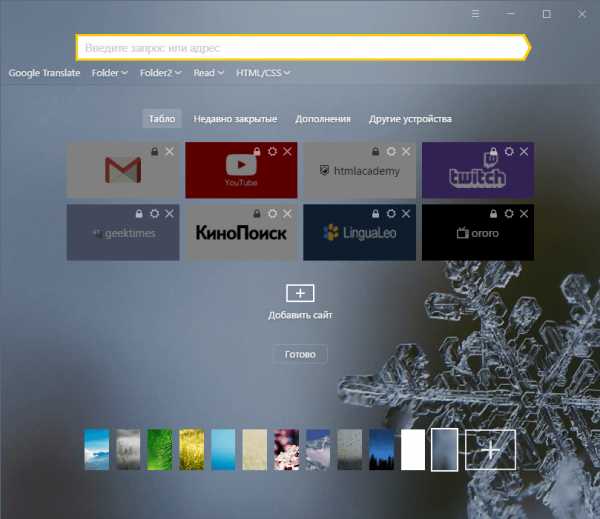Click the address and search input field
This screenshot has width=600, height=519.
pos(300,47)
